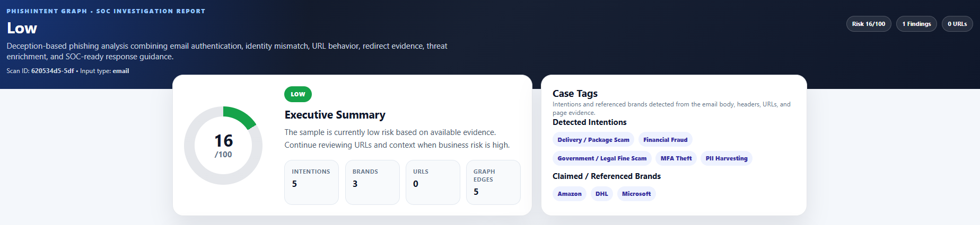Open the 1 Findings pill
The width and height of the screenshot is (980, 225).
[916, 24]
